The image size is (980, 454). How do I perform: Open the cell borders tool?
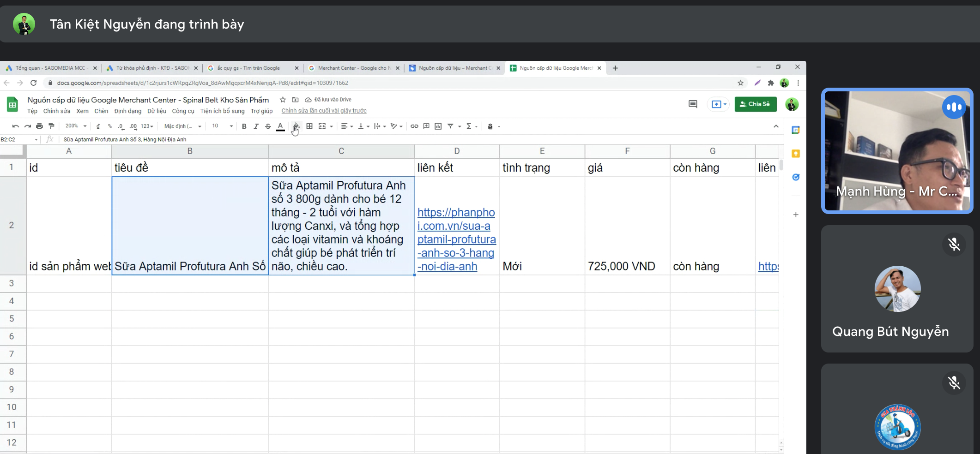click(x=309, y=126)
